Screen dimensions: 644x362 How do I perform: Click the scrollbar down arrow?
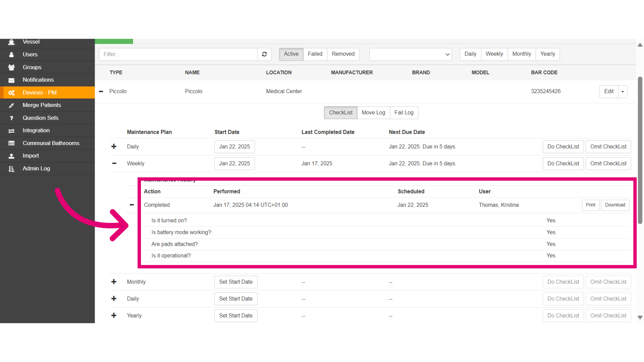point(640,317)
